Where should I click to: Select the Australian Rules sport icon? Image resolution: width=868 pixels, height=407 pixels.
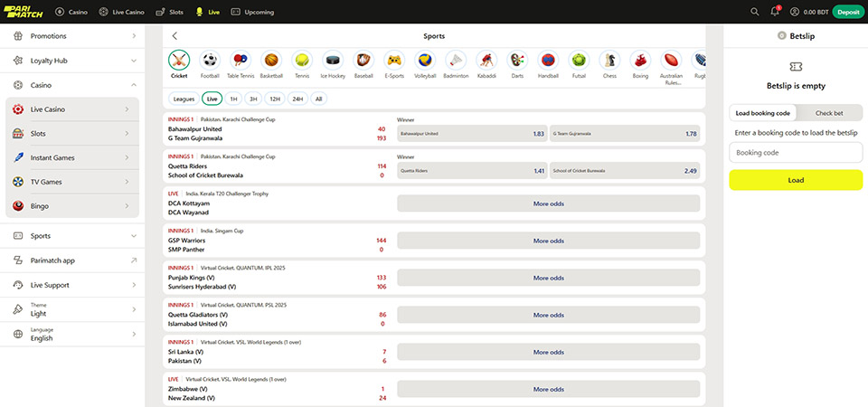point(672,60)
